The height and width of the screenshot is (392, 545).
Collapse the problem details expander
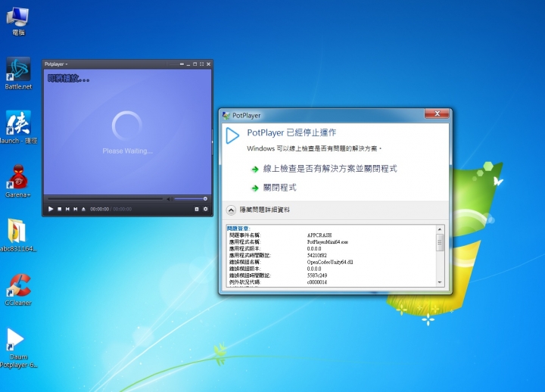231,210
